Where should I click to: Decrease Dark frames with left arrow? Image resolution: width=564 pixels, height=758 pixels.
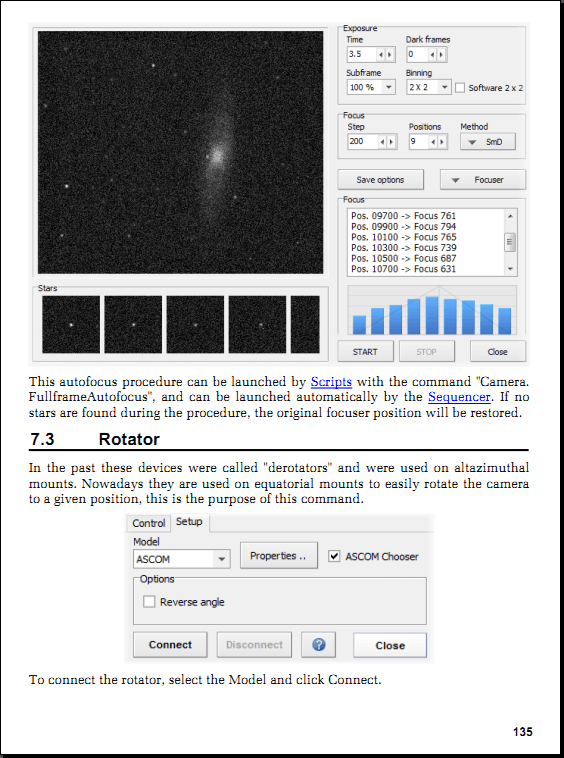pos(433,55)
